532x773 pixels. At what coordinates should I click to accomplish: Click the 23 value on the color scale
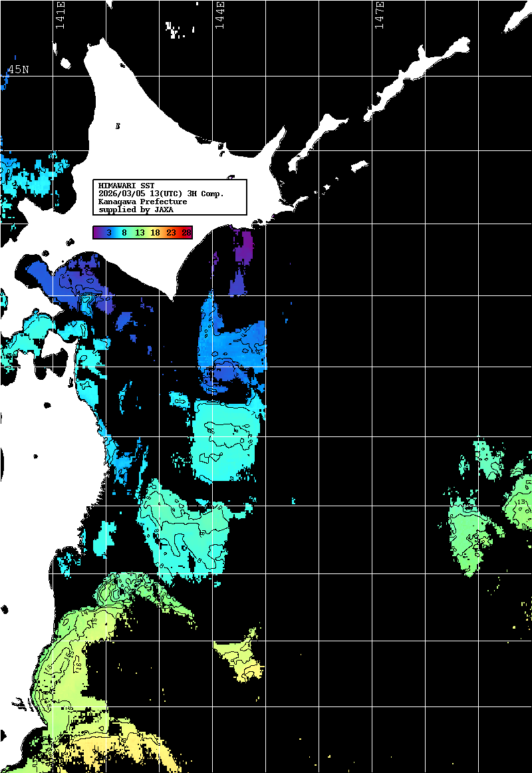point(171,233)
